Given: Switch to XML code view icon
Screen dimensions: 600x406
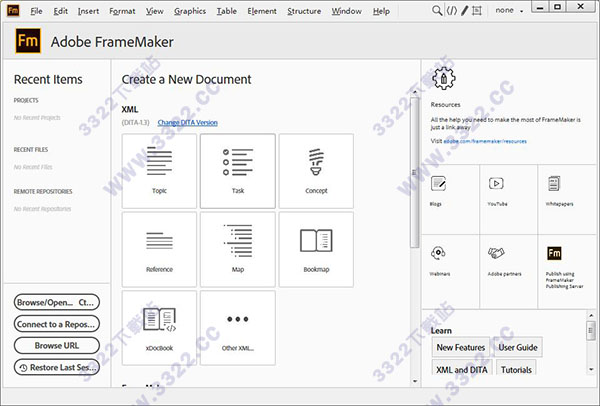Looking at the screenshot, I should point(452,11).
